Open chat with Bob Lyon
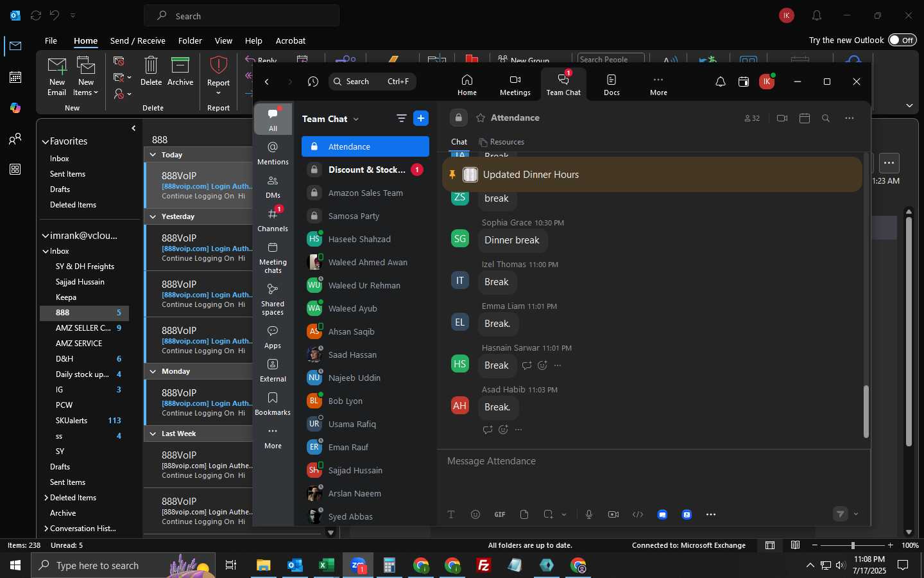The width and height of the screenshot is (924, 578). coord(365,401)
